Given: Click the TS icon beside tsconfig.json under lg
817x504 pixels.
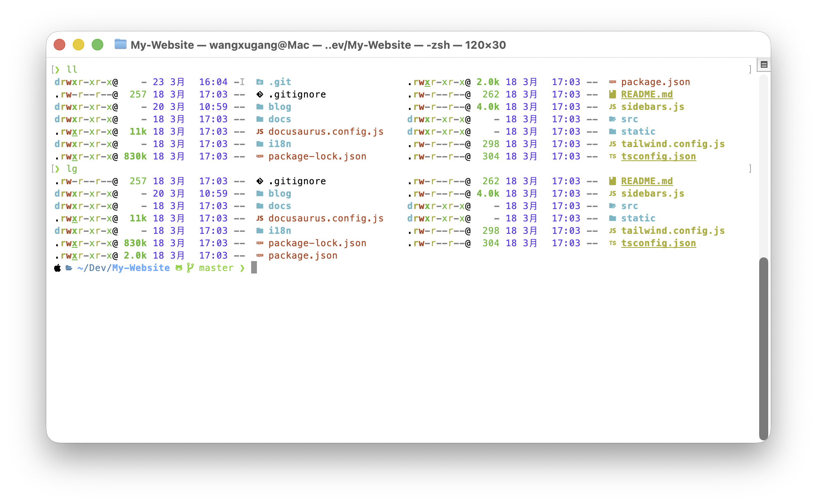Looking at the screenshot, I should point(613,243).
